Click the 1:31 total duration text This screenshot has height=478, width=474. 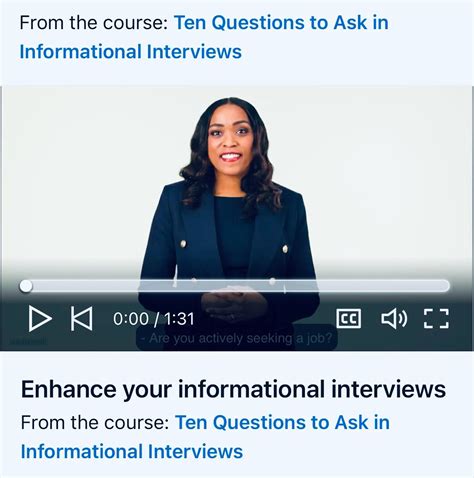[x=179, y=319]
